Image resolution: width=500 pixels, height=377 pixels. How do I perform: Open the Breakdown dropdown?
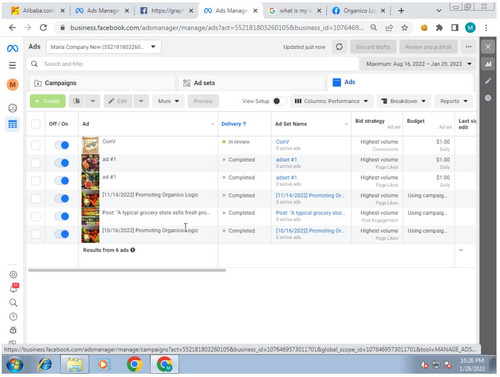404,101
